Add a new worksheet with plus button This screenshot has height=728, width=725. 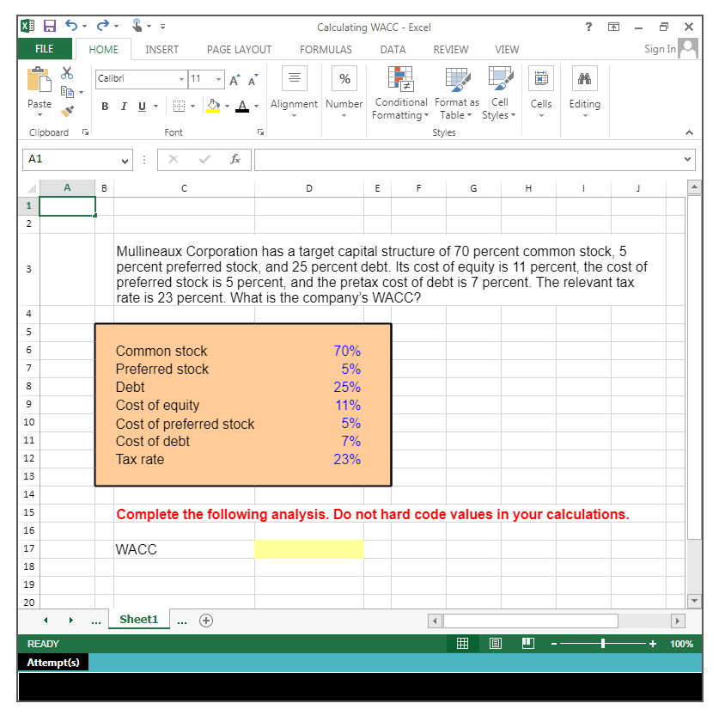205,619
